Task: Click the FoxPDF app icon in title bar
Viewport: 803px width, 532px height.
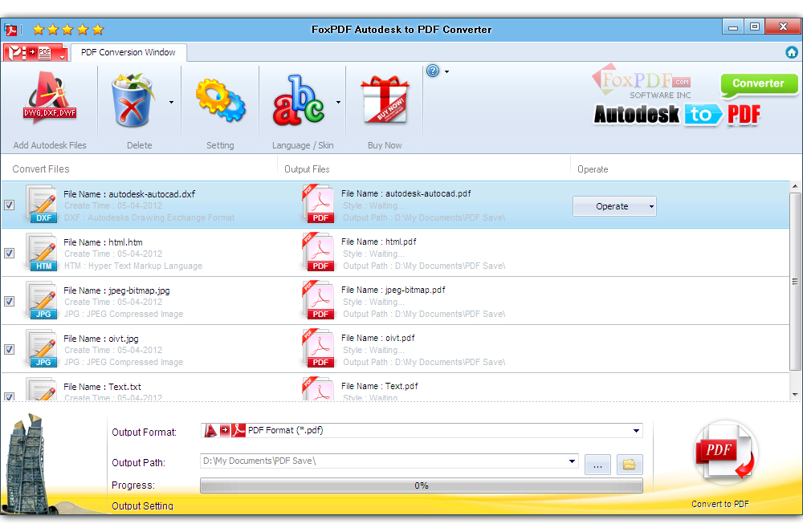Action: 10,30
